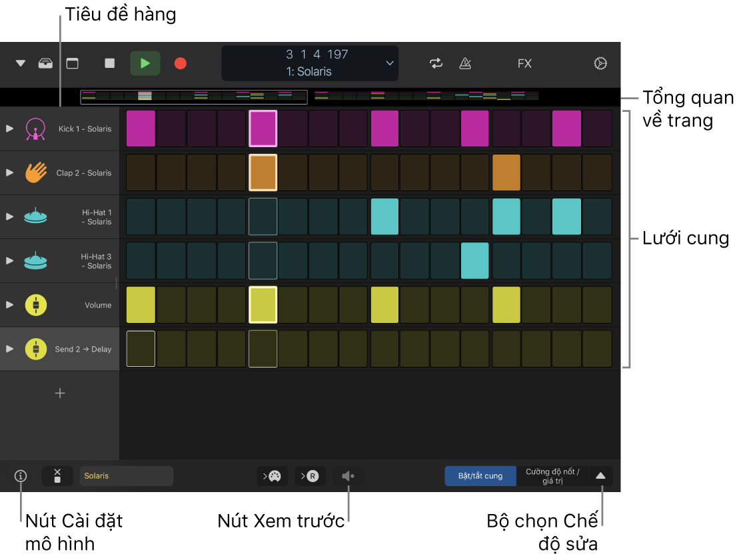Click the live record R button
739x560 pixels.
310,476
